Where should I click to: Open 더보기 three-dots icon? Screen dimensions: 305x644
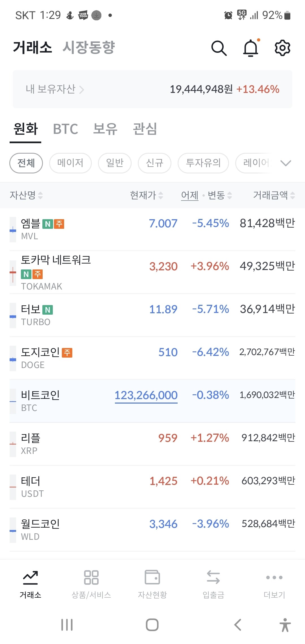point(274,577)
